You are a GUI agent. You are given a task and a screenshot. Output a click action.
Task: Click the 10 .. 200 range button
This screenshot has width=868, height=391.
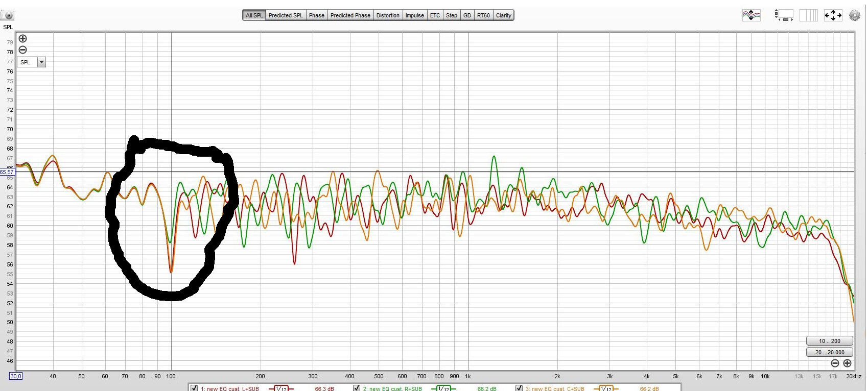(x=829, y=341)
